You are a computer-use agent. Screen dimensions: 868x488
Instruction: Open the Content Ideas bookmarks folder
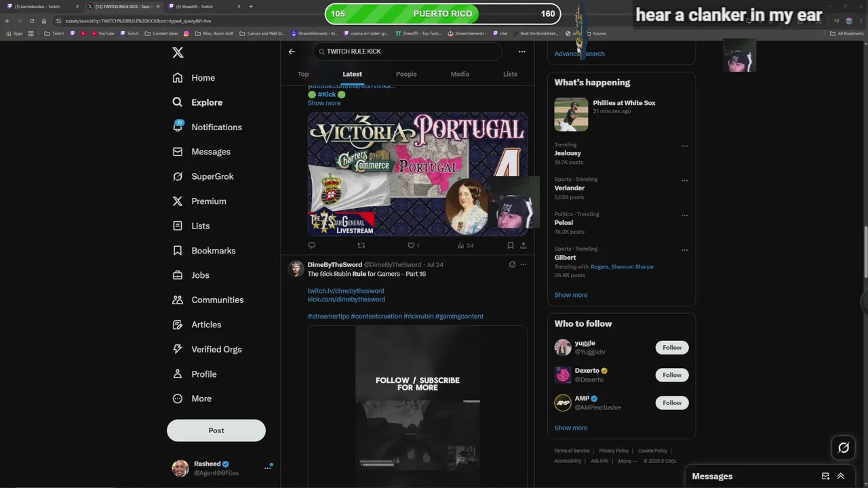(x=161, y=33)
